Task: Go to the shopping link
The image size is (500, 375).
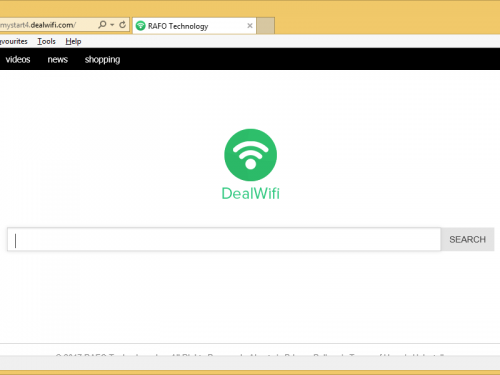Action: tap(102, 60)
